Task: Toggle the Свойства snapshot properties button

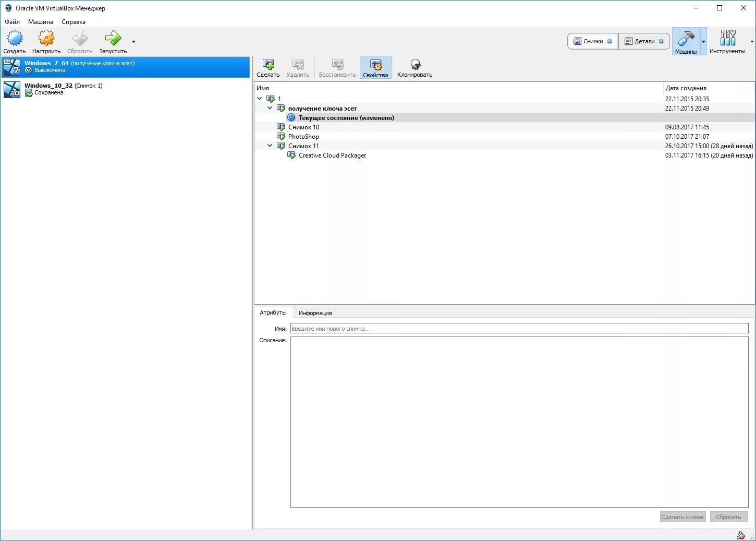Action: click(375, 68)
